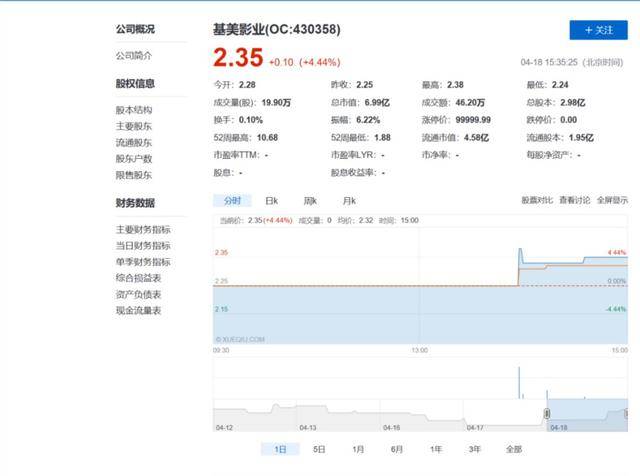Click 04-16 date in chart navigator
Screen dimensions: 640x476
click(391, 427)
